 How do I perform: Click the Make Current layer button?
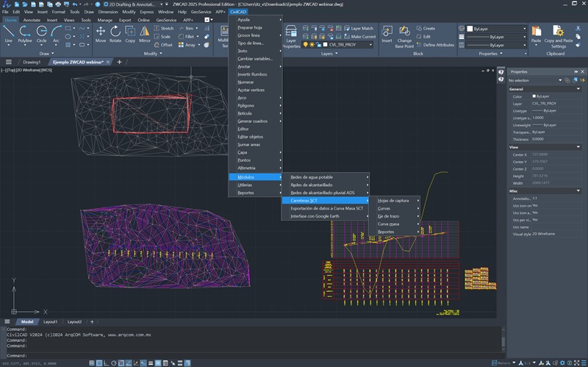coord(359,36)
